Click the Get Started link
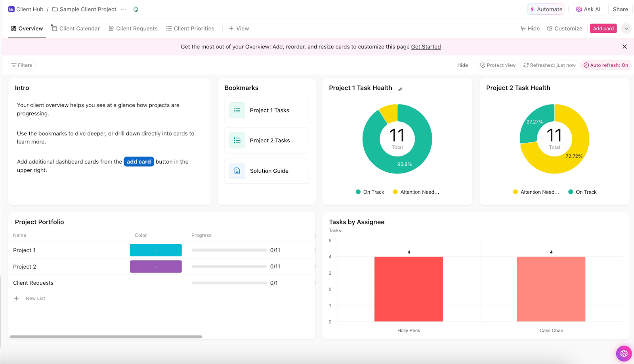 click(x=426, y=47)
